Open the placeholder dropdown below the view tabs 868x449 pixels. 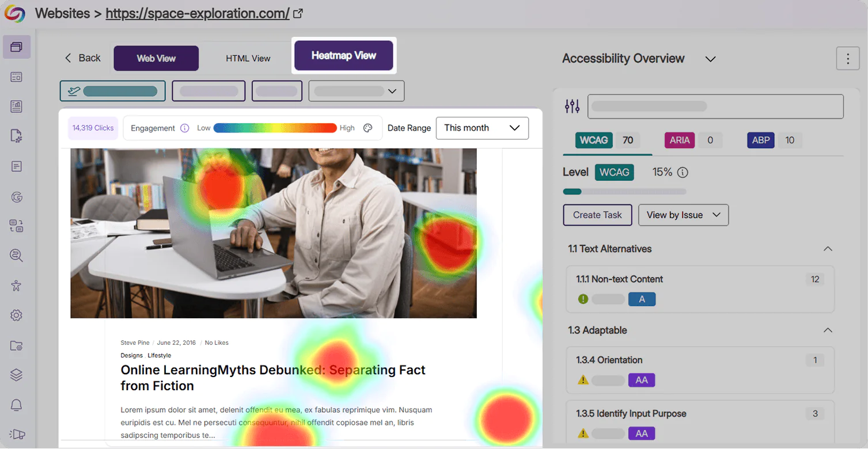pyautogui.click(x=357, y=91)
